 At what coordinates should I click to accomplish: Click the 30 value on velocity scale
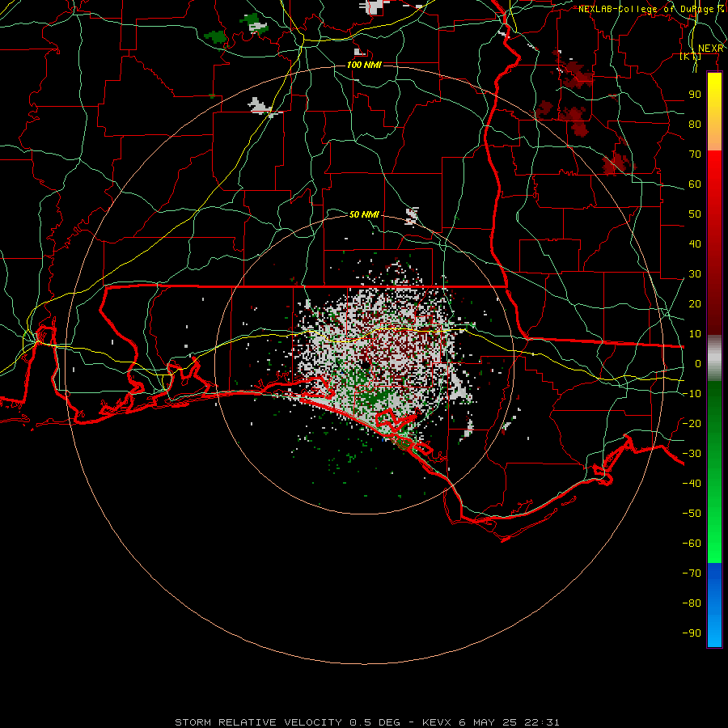[695, 274]
